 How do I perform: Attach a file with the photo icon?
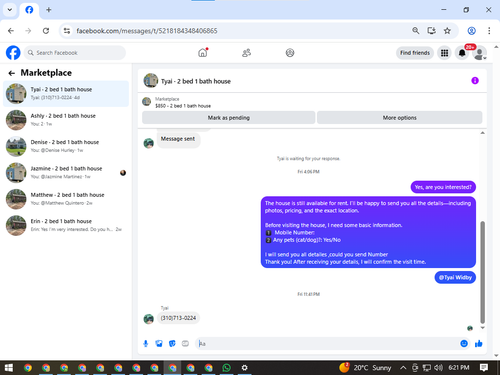coord(159,344)
